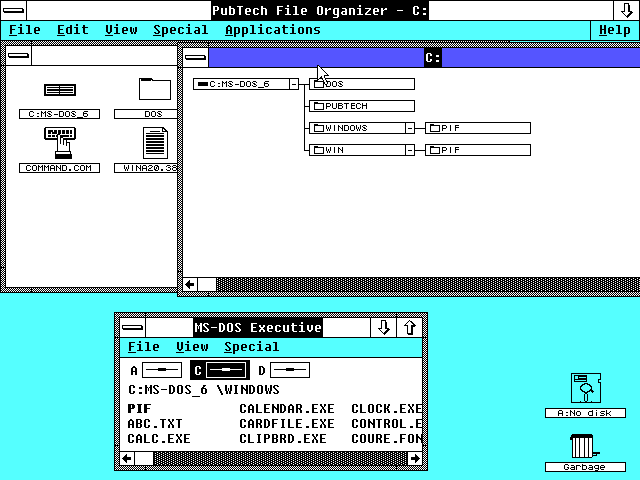Click the A:No disk floppy icon
640x480 pixels.
tap(585, 388)
